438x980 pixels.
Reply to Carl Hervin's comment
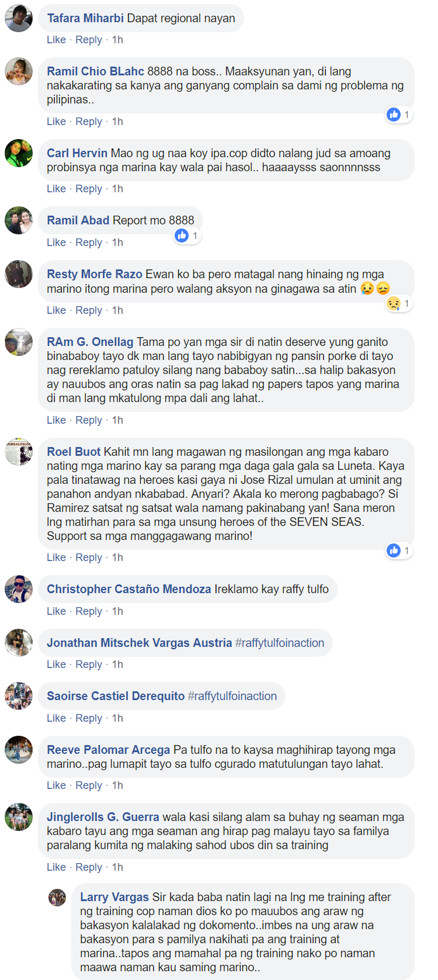click(89, 189)
